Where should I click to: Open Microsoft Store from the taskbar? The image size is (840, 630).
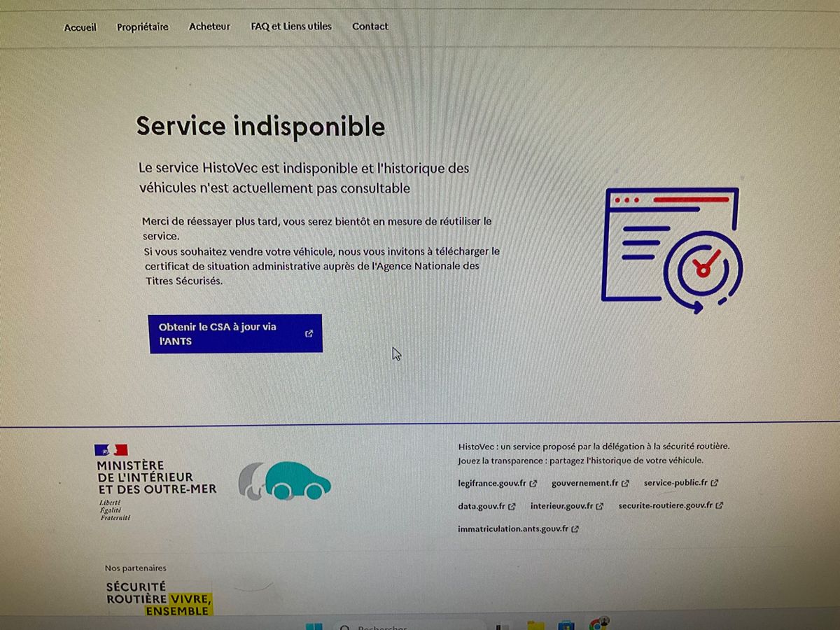pyautogui.click(x=566, y=625)
